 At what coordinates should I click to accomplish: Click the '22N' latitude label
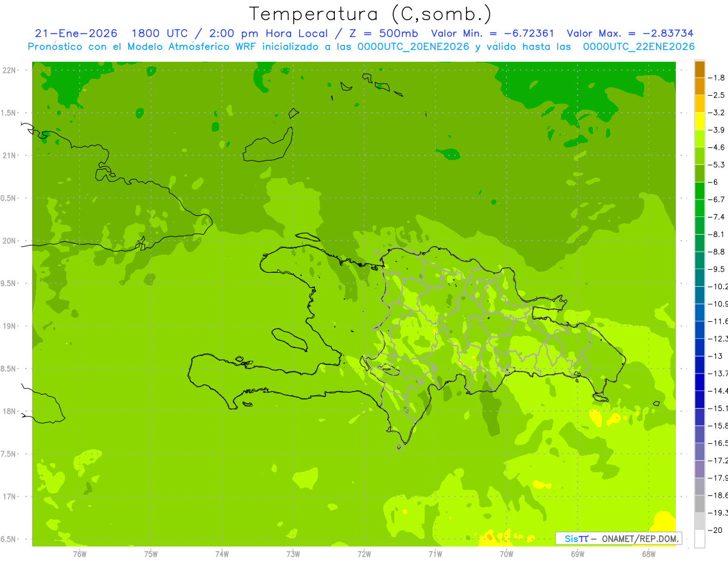(8, 70)
